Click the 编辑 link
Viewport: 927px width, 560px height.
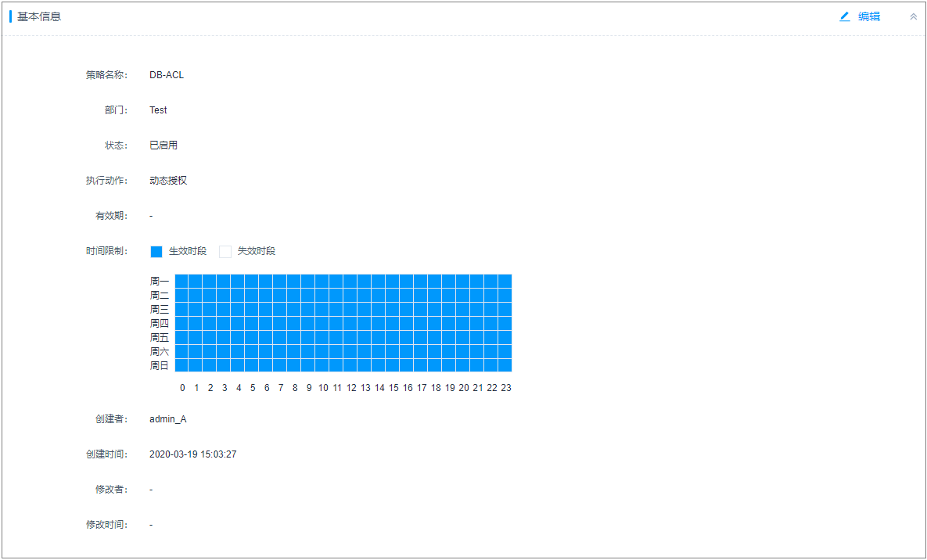(x=869, y=16)
